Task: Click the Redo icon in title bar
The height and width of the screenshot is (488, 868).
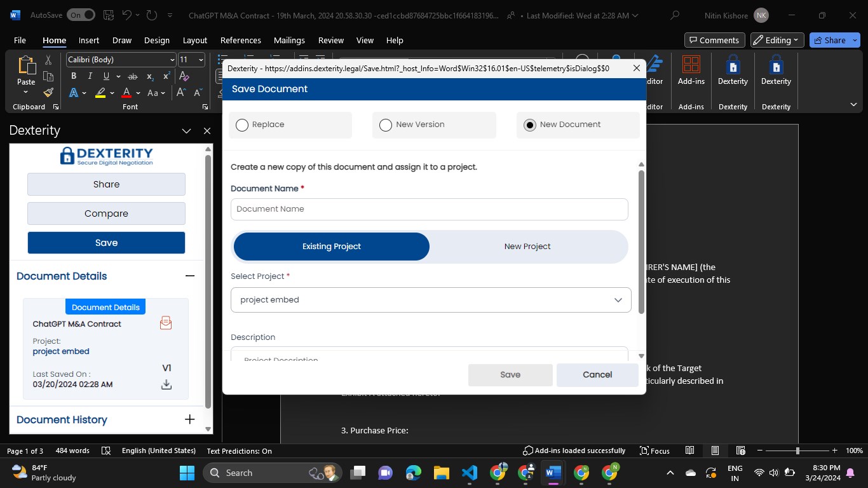Action: (x=151, y=15)
